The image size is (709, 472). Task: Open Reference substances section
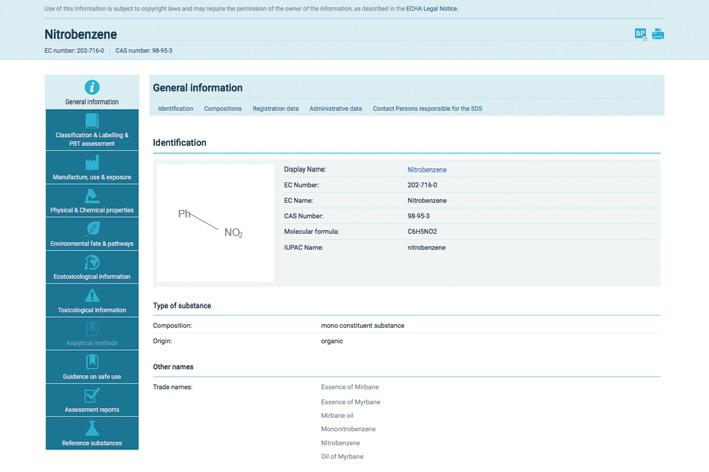[92, 434]
